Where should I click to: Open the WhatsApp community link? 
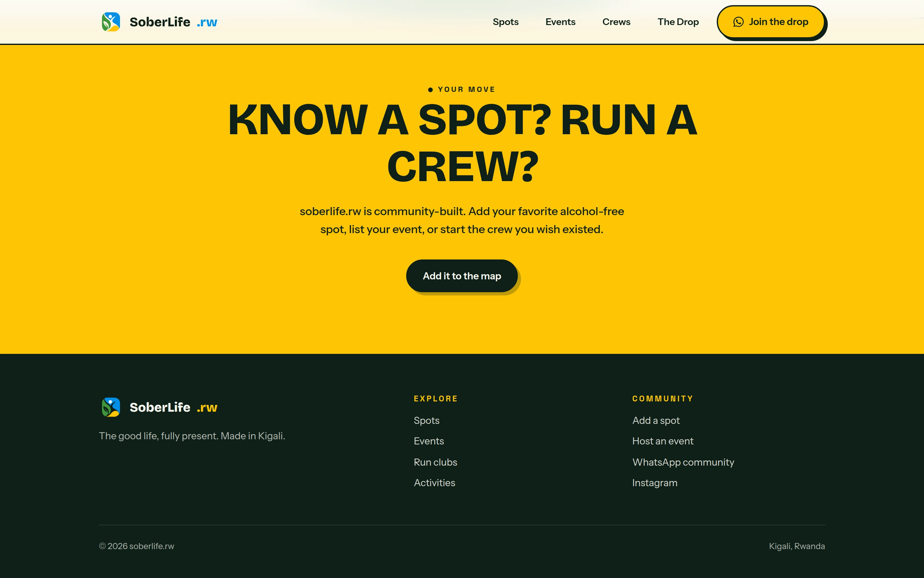683,462
